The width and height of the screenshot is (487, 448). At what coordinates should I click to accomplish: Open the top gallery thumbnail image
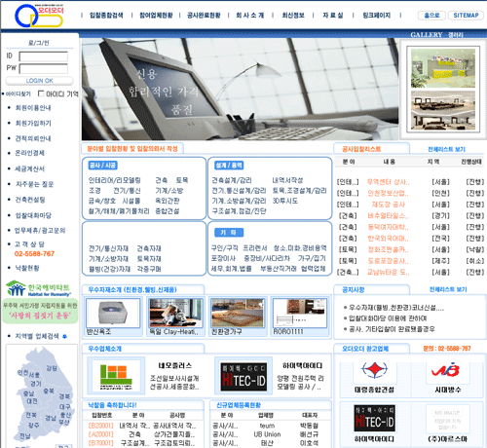(443, 68)
